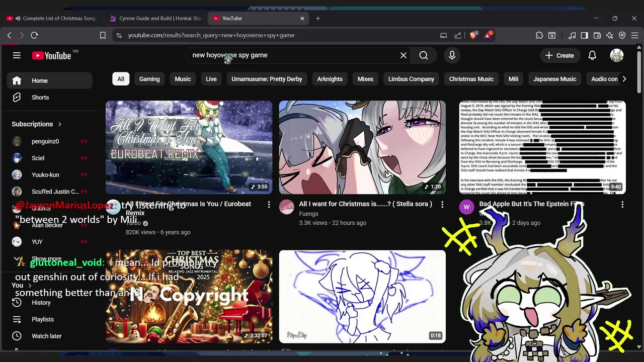Clear the search box text
This screenshot has height=362, width=644.
403,55
